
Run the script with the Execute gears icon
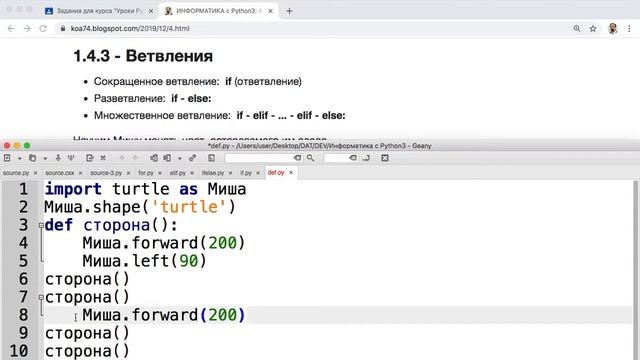click(192, 158)
